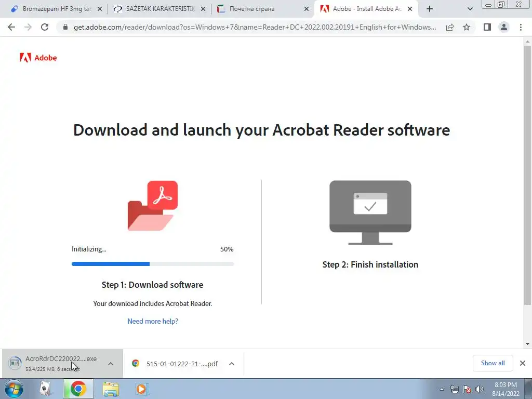This screenshot has width=532, height=399.
Task: Open the Need more help? link
Action: (153, 321)
